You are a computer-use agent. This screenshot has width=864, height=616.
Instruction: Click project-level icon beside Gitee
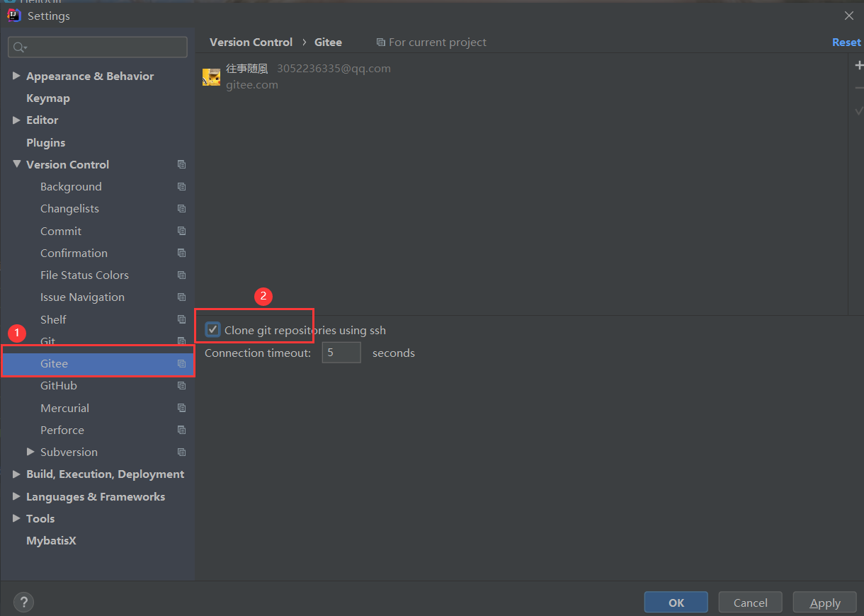point(181,364)
